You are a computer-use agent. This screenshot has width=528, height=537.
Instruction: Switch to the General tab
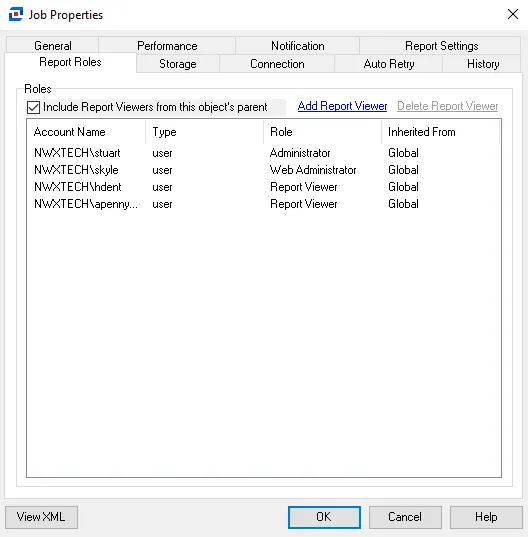pos(53,46)
